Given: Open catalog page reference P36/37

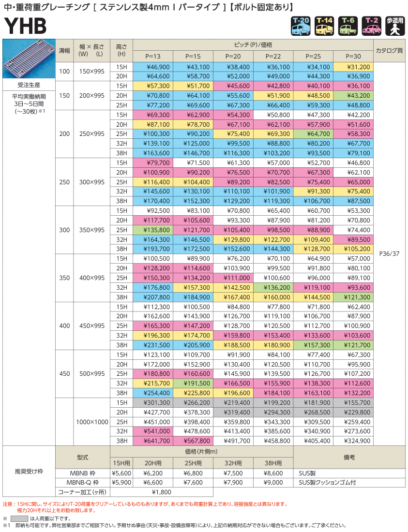Looking at the screenshot, I should (x=389, y=253).
